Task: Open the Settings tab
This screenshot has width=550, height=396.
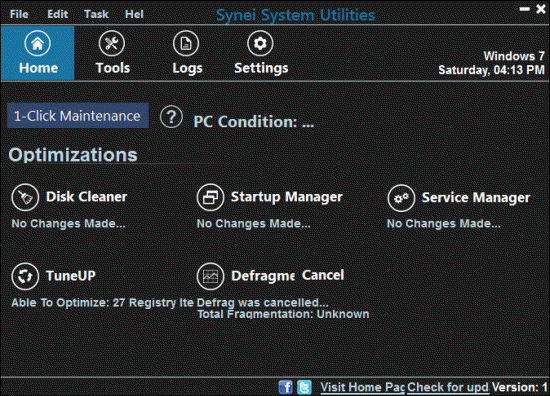Action: (x=261, y=53)
